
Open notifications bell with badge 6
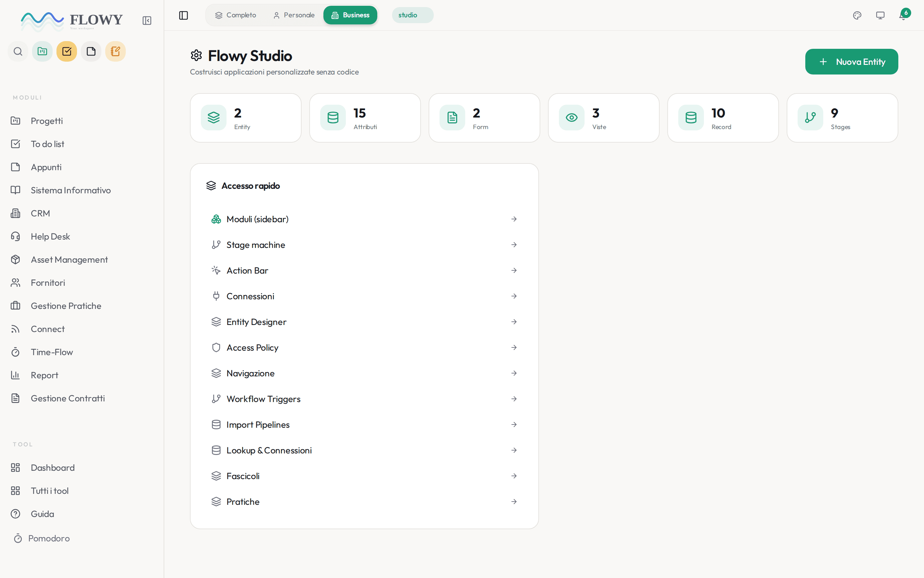tap(904, 14)
